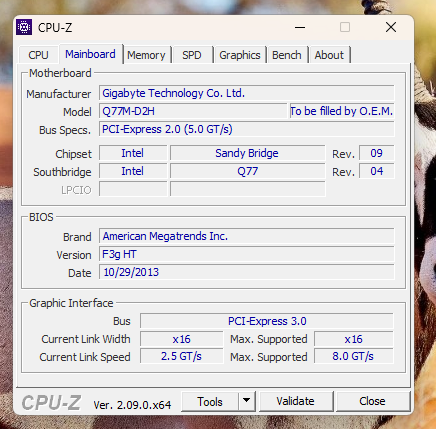Open the Graphics tab

point(240,55)
